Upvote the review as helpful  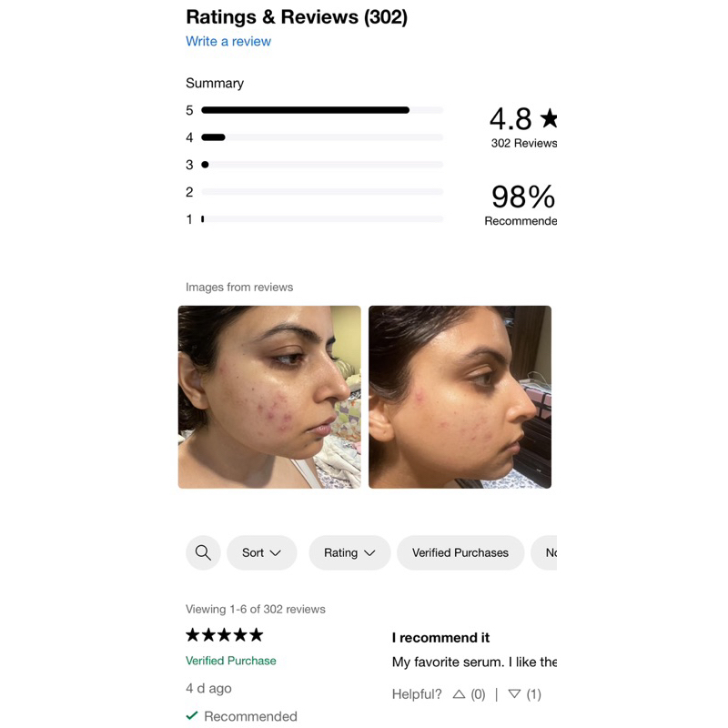[460, 694]
